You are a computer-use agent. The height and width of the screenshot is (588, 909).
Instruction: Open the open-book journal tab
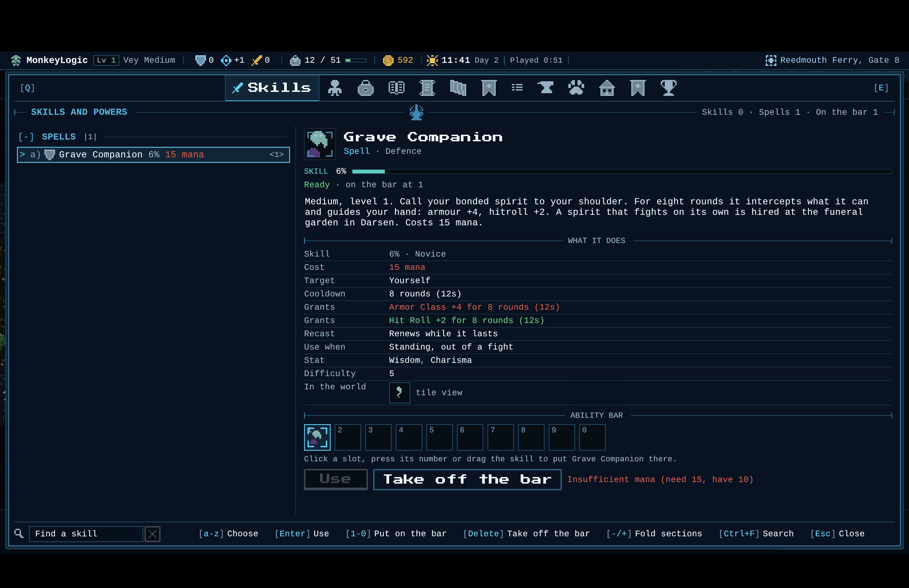coord(397,88)
